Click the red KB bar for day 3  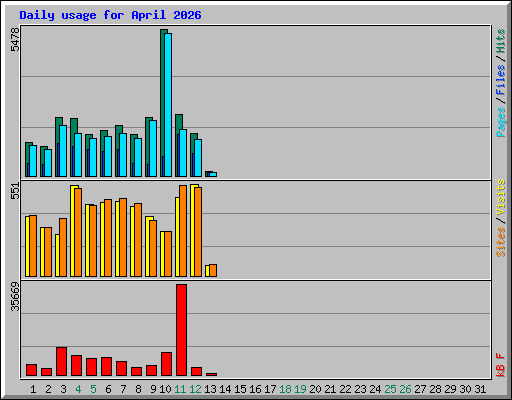tap(61, 361)
